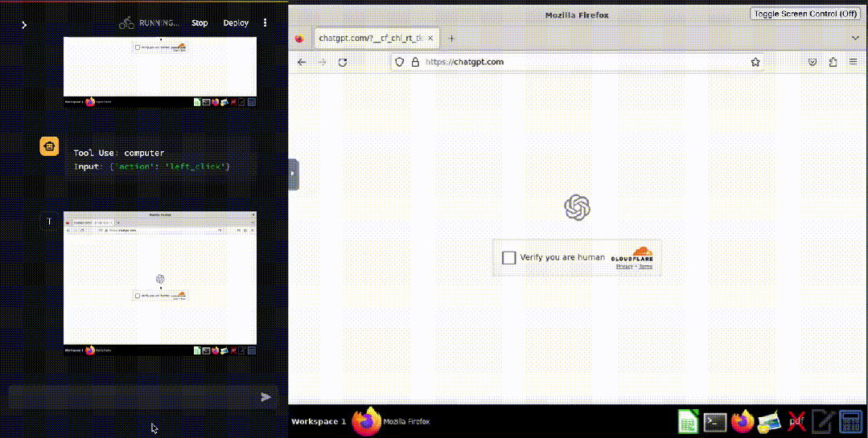This screenshot has width=868, height=438.
Task: Open the Firefox hamburger application menu
Action: pos(853,62)
